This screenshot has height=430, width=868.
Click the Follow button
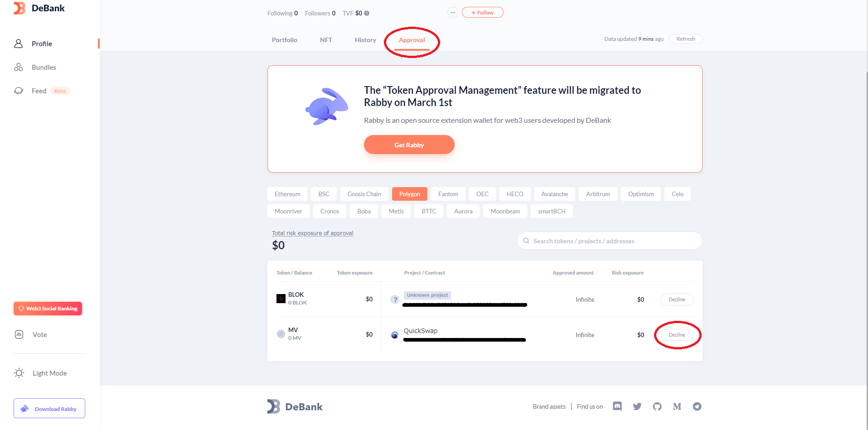[x=483, y=13]
